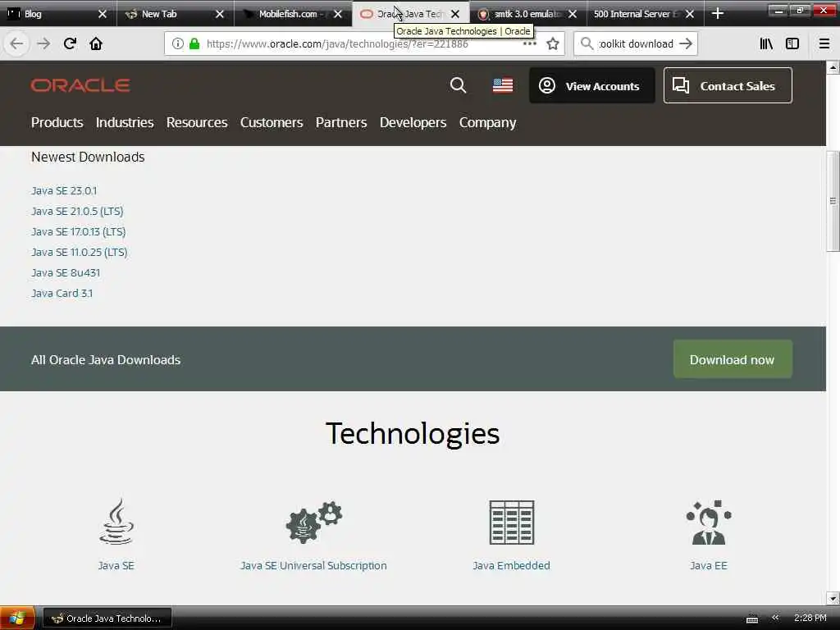Click the page scrollbar down arrow

point(833,598)
